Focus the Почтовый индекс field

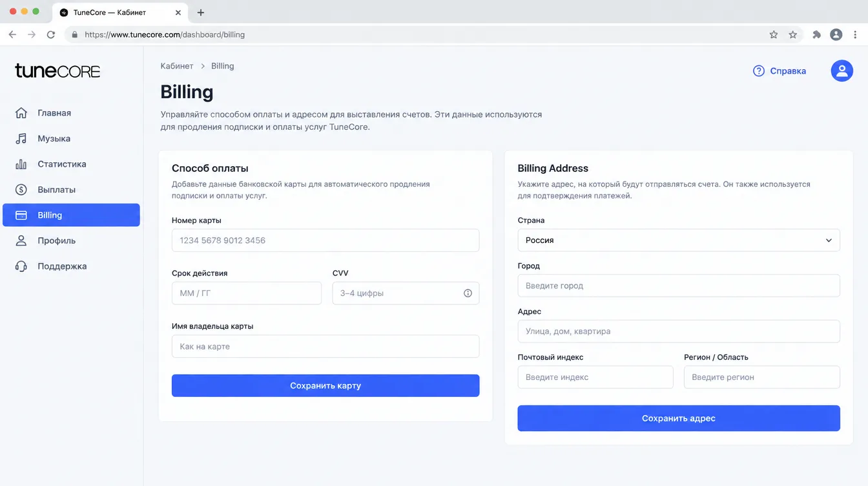click(x=595, y=377)
